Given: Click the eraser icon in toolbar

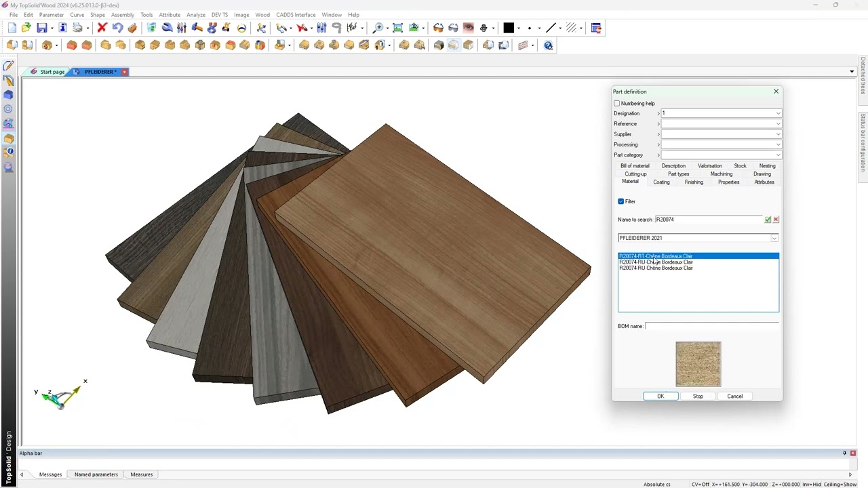Looking at the screenshot, I should pyautogui.click(x=132, y=28).
